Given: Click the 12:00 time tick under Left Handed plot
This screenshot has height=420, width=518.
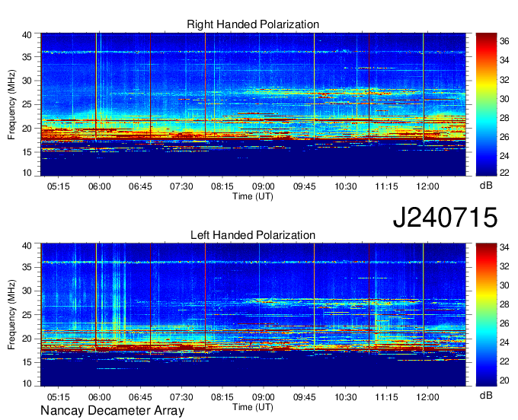Looking at the screenshot, I should [427, 397].
